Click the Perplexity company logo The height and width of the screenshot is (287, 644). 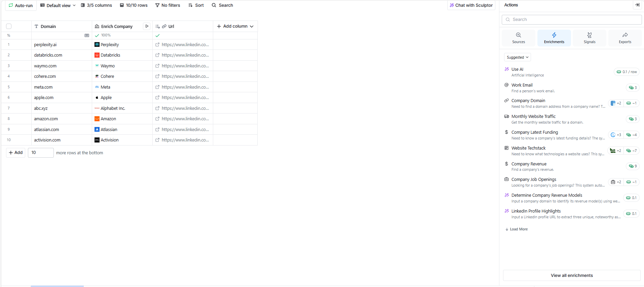pos(97,44)
